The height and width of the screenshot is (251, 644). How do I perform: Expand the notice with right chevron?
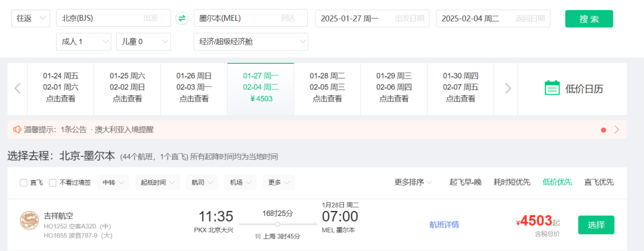[617, 129]
